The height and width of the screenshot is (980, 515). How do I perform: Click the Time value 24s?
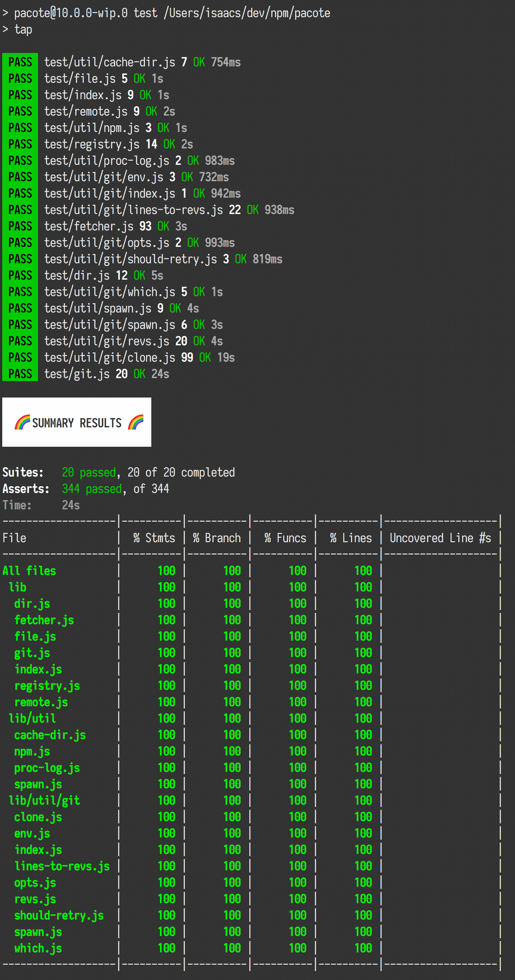71,505
